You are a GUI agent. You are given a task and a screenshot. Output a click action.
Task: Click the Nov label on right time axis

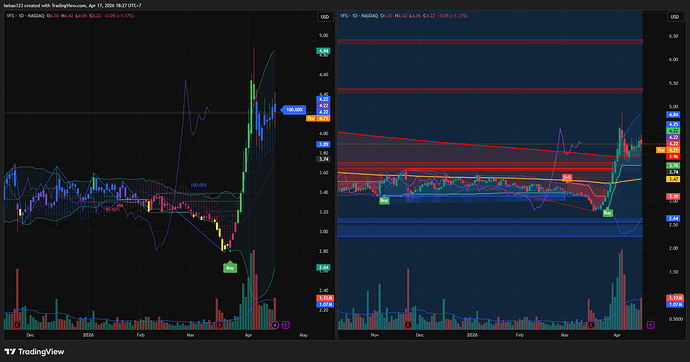pos(374,335)
